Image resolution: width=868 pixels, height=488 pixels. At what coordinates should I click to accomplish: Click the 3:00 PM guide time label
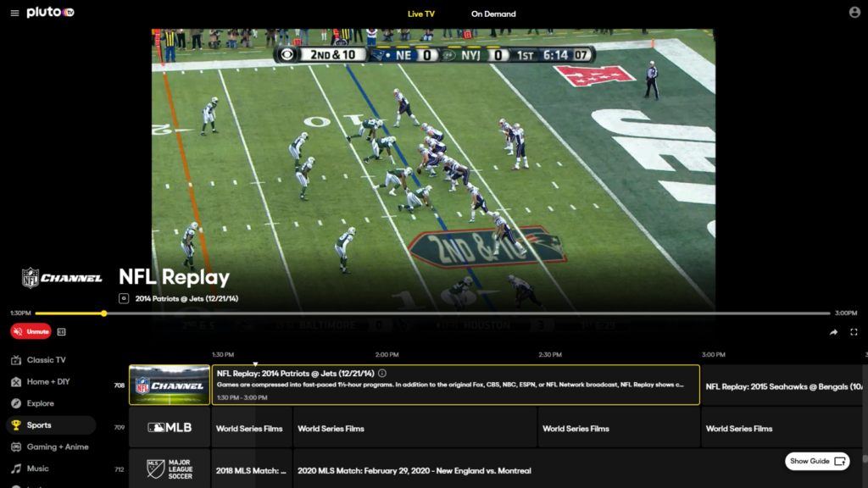tap(714, 355)
